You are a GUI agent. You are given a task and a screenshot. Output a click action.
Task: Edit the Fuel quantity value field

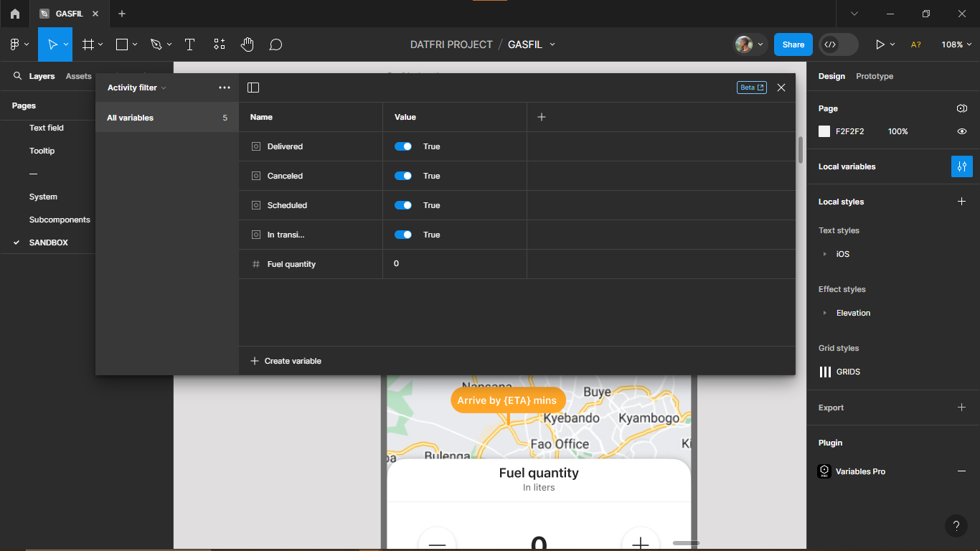click(x=455, y=264)
